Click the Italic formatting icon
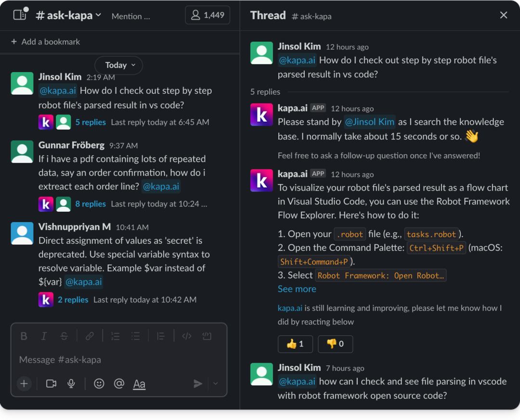Image resolution: width=520 pixels, height=420 pixels. tap(44, 336)
